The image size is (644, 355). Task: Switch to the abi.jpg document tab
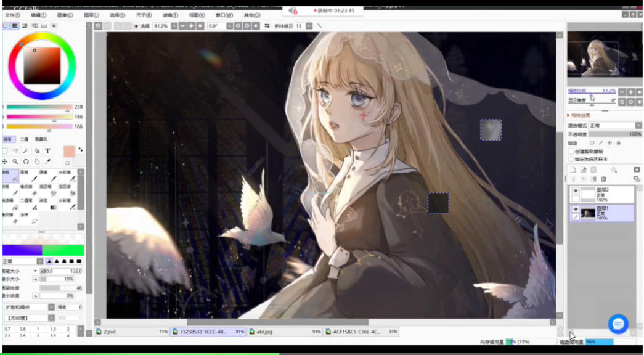pos(285,332)
